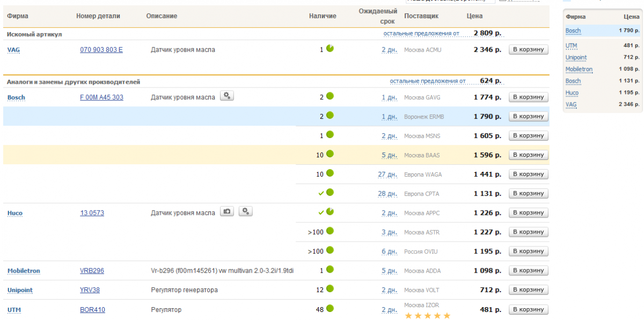Select Bosch 1 790 р. in sidebar list
This screenshot has height=320, width=644.
click(602, 31)
